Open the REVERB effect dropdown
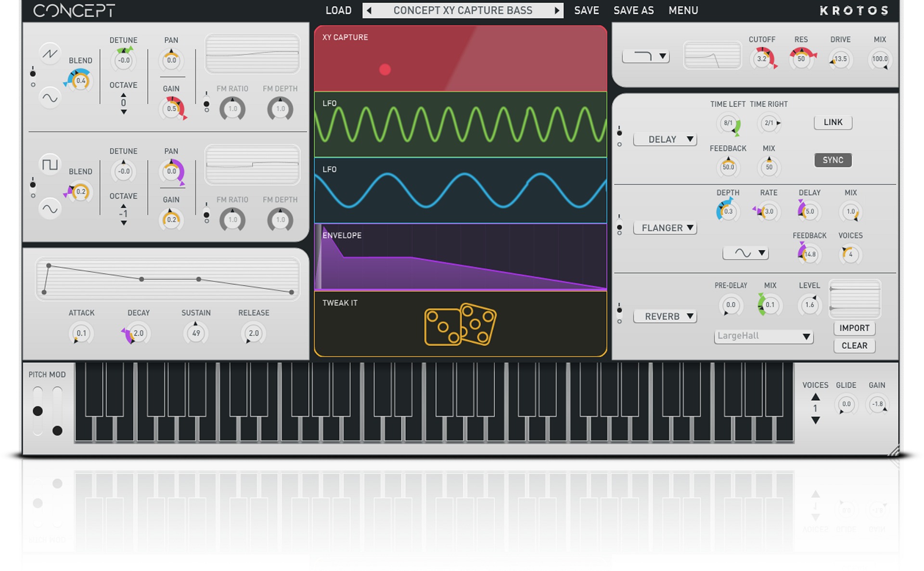 [x=665, y=317]
